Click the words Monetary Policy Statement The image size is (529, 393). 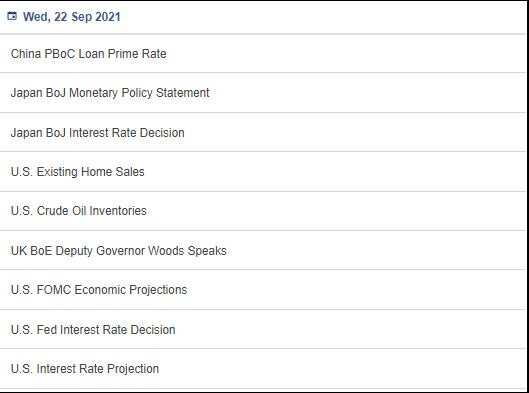[139, 93]
